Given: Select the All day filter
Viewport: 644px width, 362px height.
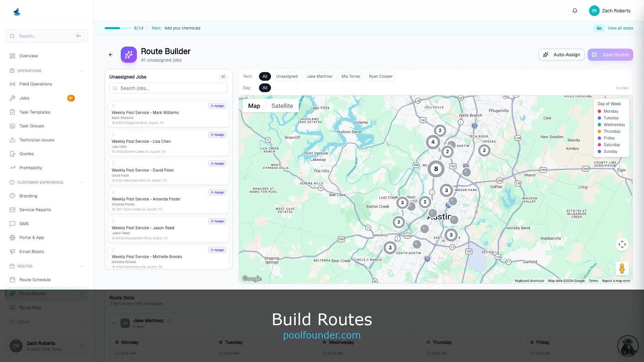Looking at the screenshot, I should (x=265, y=87).
